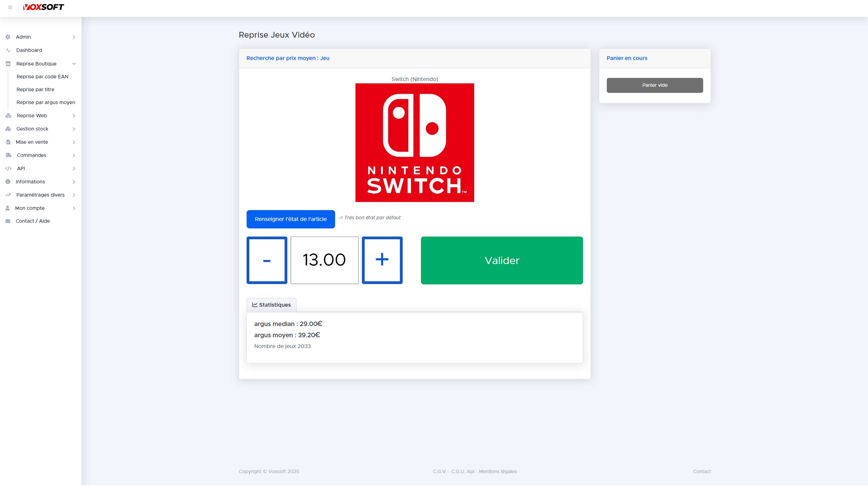This screenshot has height=486, width=868.
Task: Select Reprise par argus moyen
Action: click(46, 102)
